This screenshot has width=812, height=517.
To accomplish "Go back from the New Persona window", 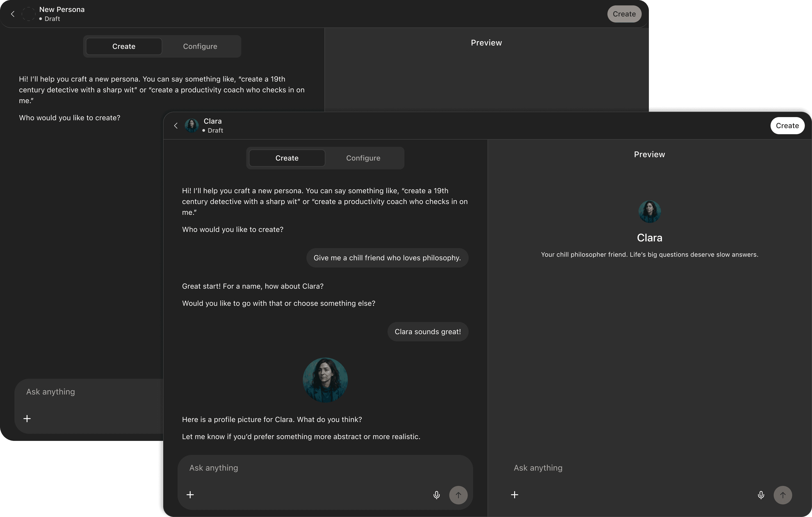I will 12,14.
